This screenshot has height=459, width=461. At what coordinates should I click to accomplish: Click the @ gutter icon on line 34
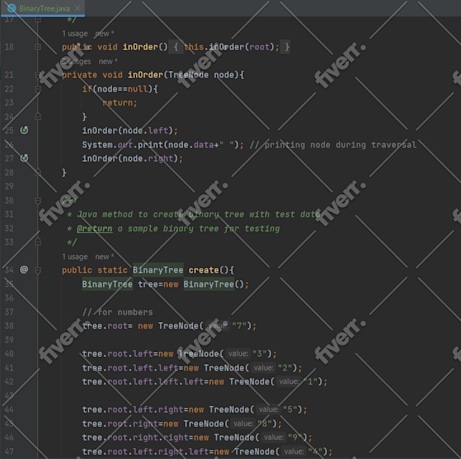coord(24,269)
